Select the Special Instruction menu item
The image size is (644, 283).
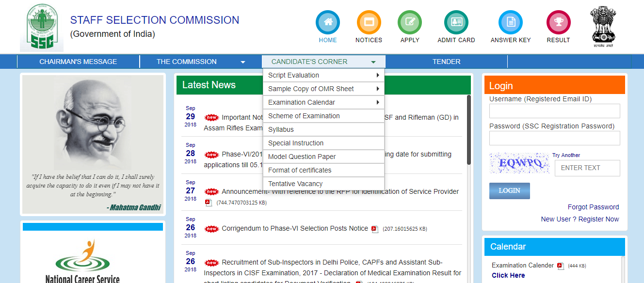click(x=323, y=143)
